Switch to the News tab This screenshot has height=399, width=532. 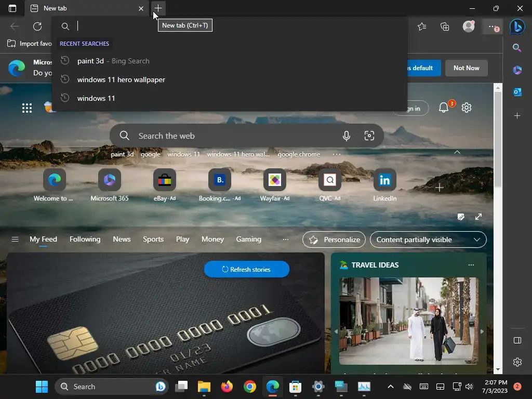[x=122, y=239]
